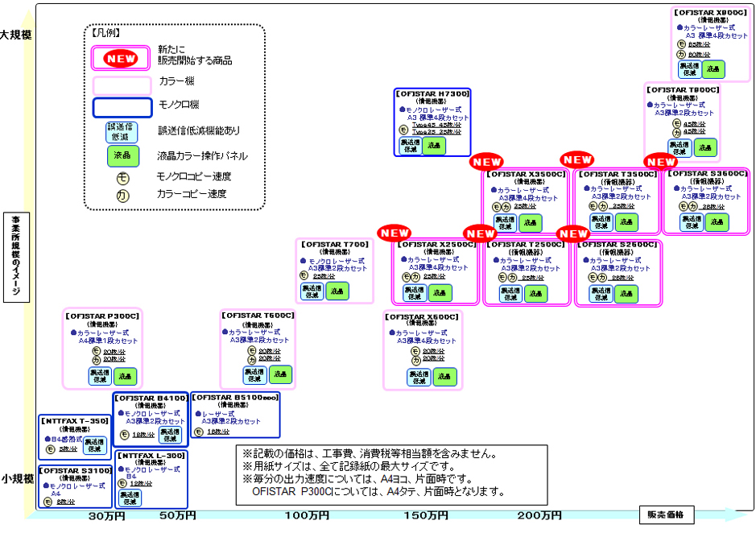Click the 小規模 scale label
Image resolution: width=756 pixels, height=537 pixels.
pyautogui.click(x=18, y=479)
